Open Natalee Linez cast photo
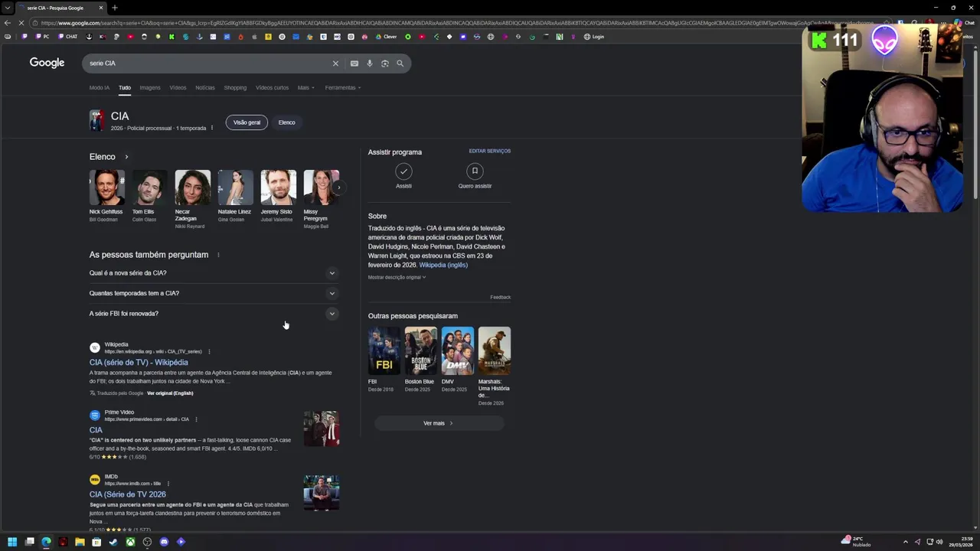The image size is (980, 551). [235, 187]
